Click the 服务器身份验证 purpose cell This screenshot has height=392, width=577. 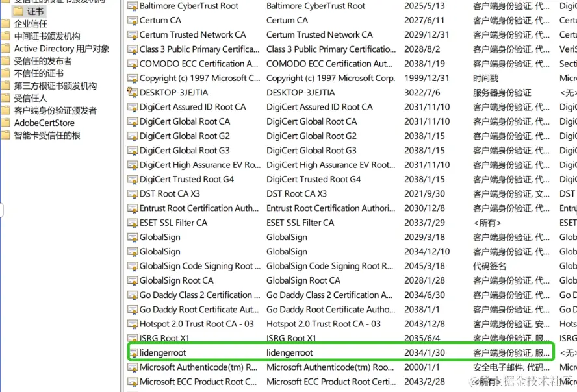(x=502, y=93)
